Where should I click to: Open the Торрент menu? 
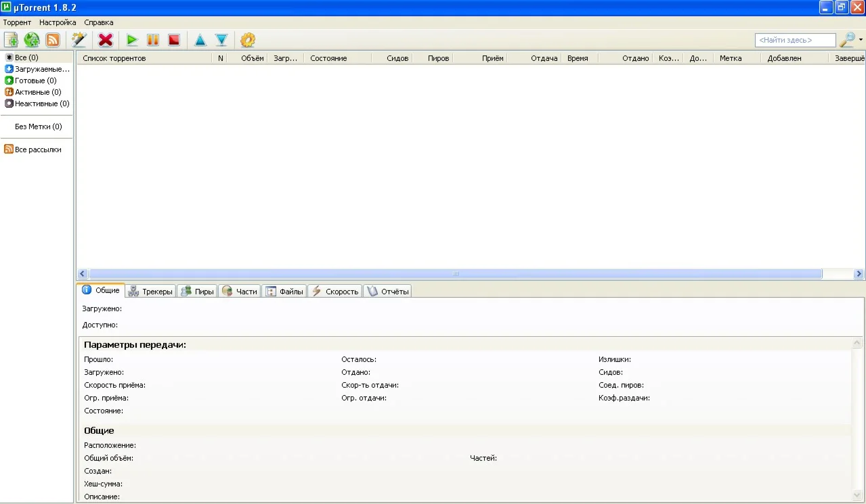(x=16, y=22)
